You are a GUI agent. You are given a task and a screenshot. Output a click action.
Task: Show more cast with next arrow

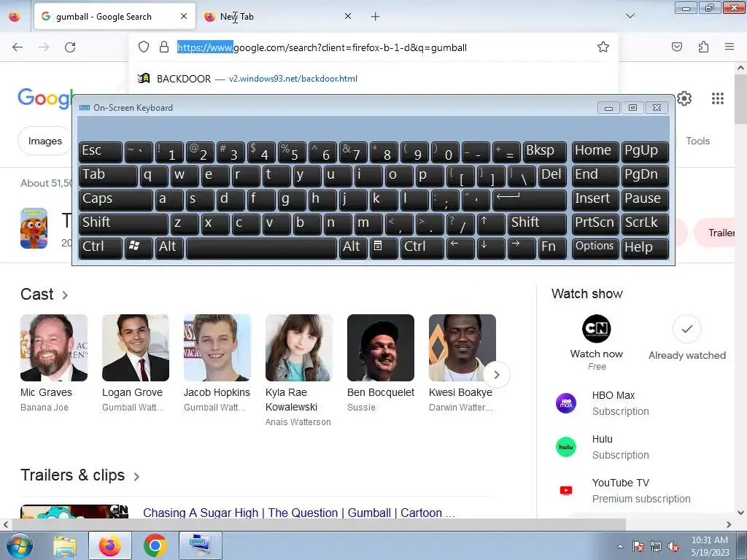[496, 375]
